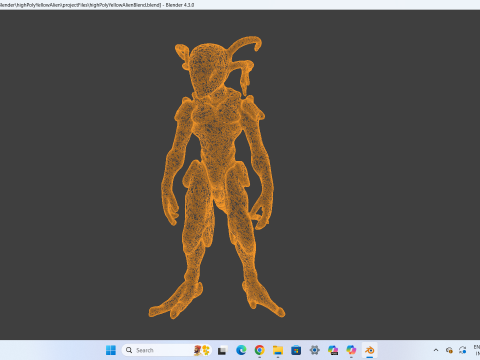Image resolution: width=480 pixels, height=360 pixels.
Task: Open the Copilot icon next to Blender
Action: coord(351,350)
